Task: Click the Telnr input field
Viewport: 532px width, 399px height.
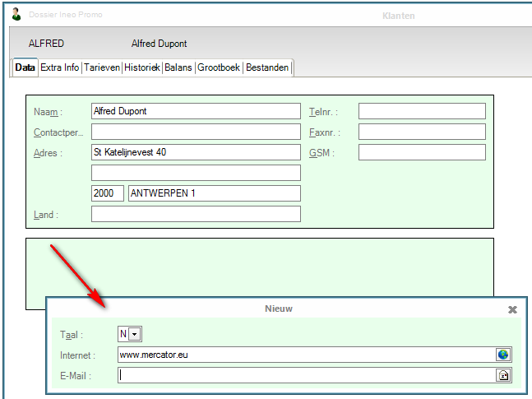Action: 422,111
